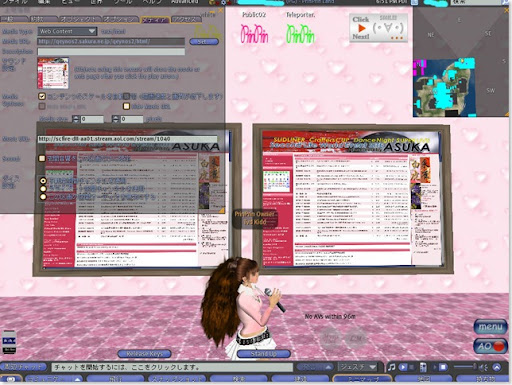Select the first voice radio option
This screenshot has height=385, width=512.
[x=43, y=181]
